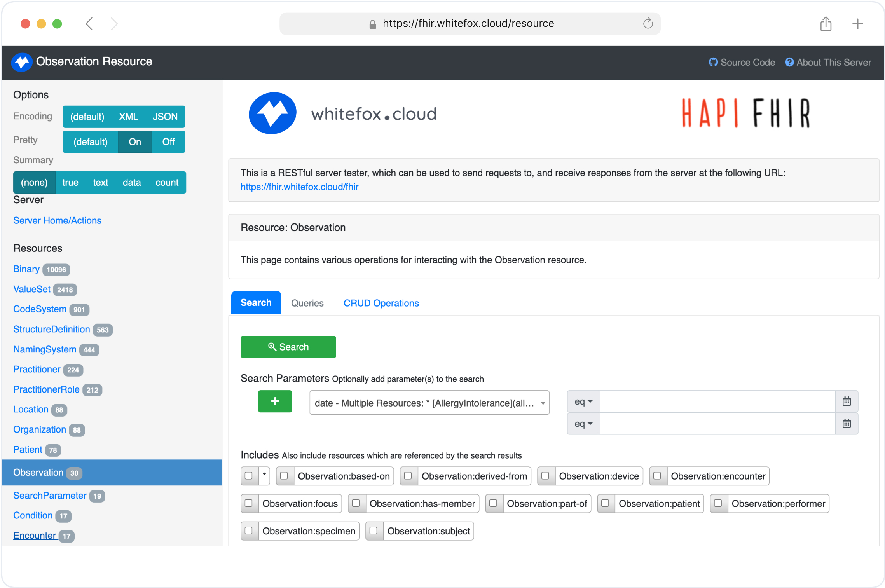The width and height of the screenshot is (885, 588).
Task: Open the Location resource
Action: tap(31, 409)
